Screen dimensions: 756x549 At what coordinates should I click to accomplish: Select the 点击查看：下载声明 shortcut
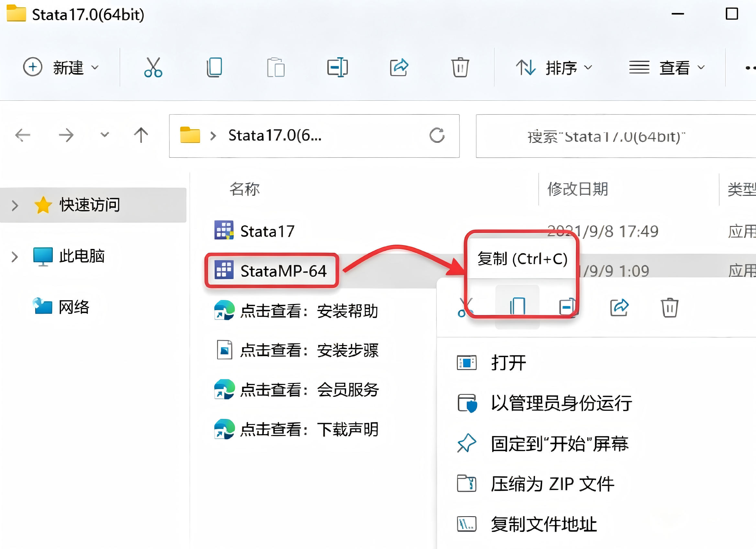[x=296, y=429]
